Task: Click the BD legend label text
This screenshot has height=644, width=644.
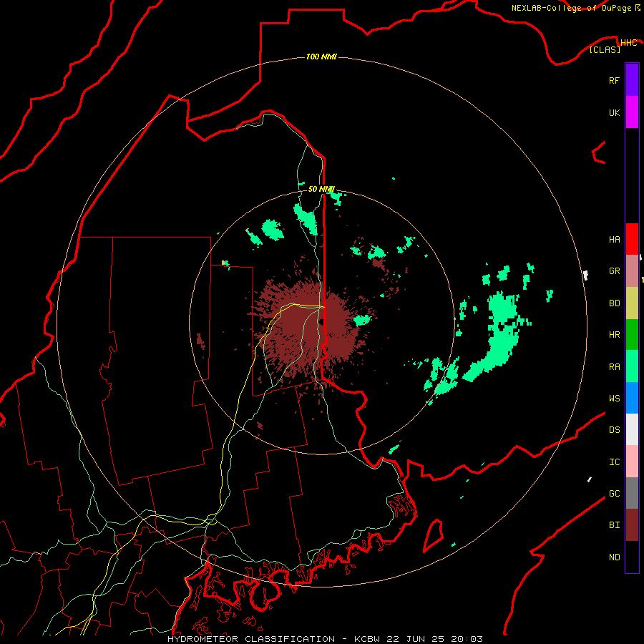Action: tap(614, 303)
